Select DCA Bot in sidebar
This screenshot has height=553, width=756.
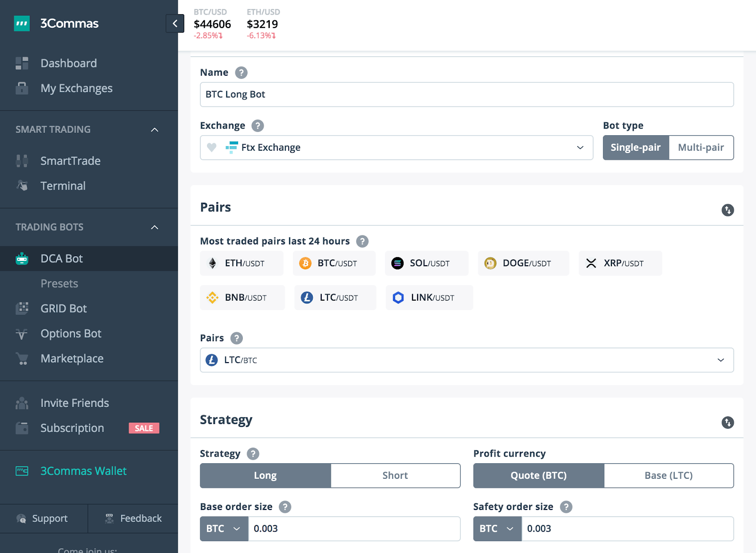(x=89, y=259)
